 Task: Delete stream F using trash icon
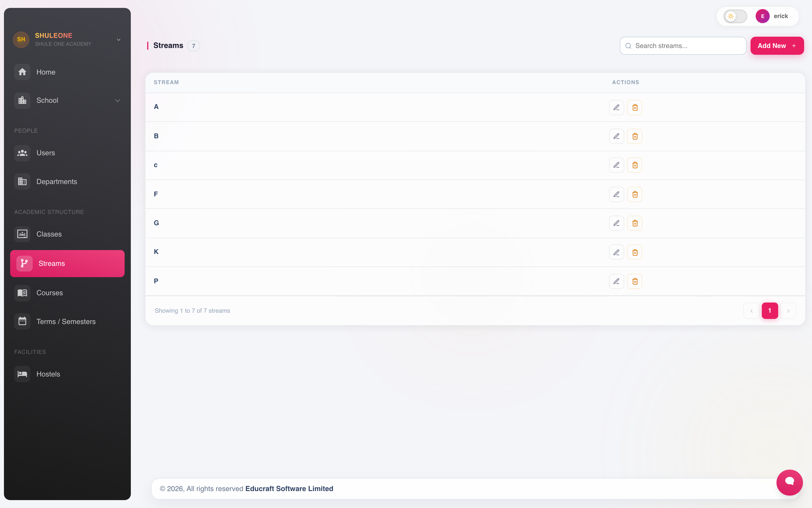tap(635, 194)
